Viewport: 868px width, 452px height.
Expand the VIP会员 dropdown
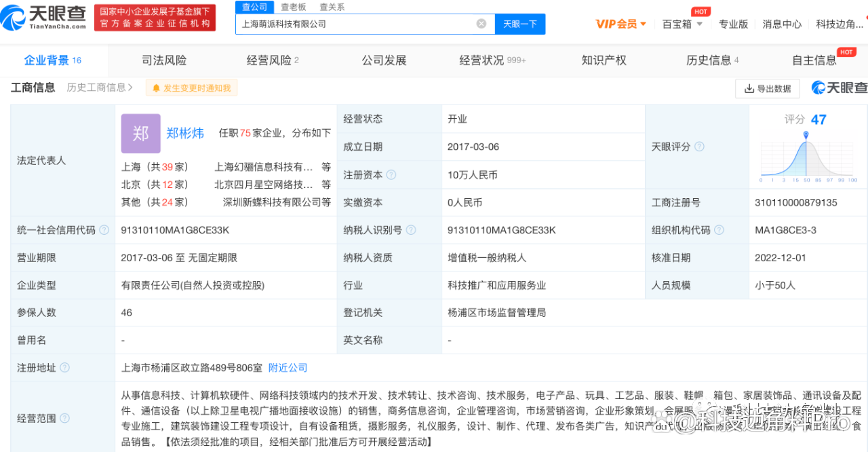tap(621, 24)
